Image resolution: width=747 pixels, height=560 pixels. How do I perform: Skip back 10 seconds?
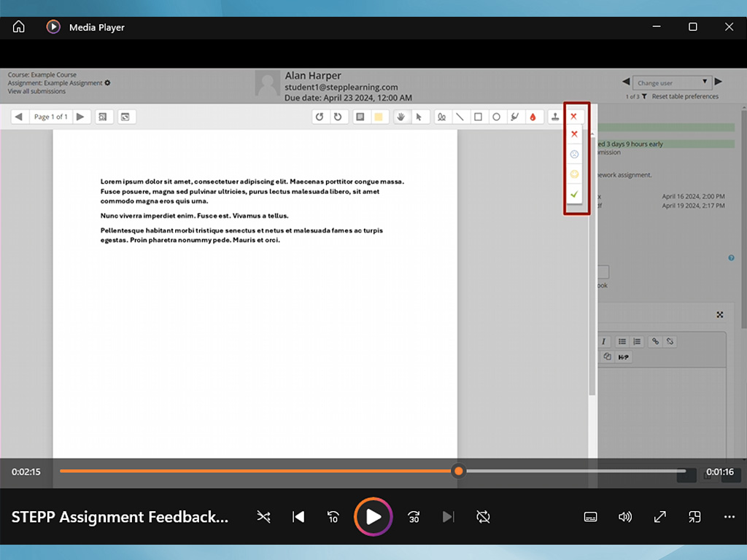pos(333,517)
